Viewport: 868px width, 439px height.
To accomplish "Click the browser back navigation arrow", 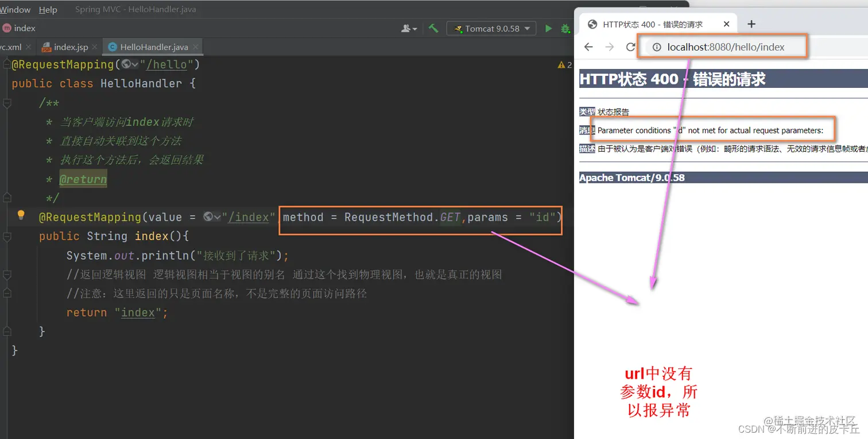I will 588,47.
